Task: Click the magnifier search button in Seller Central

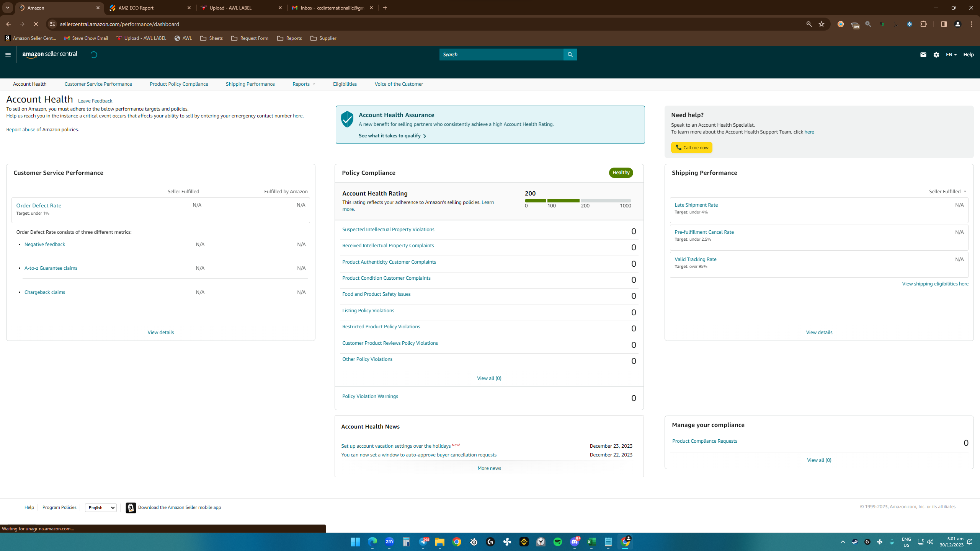Action: [x=570, y=54]
